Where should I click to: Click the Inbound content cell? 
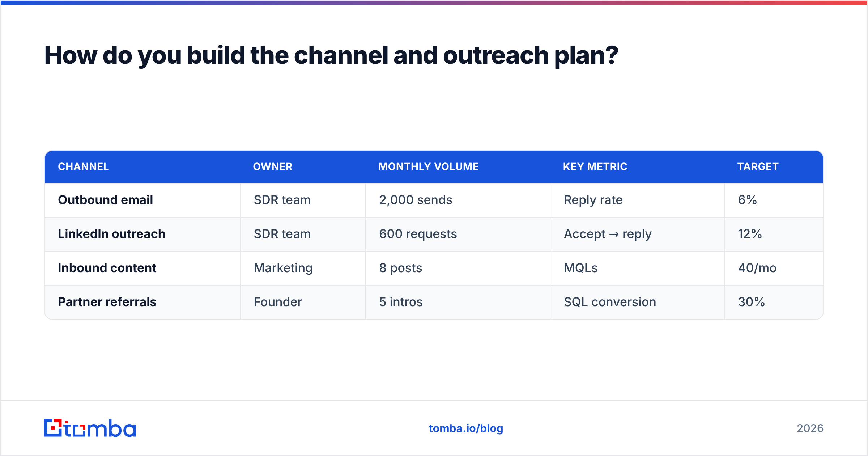[142, 268]
